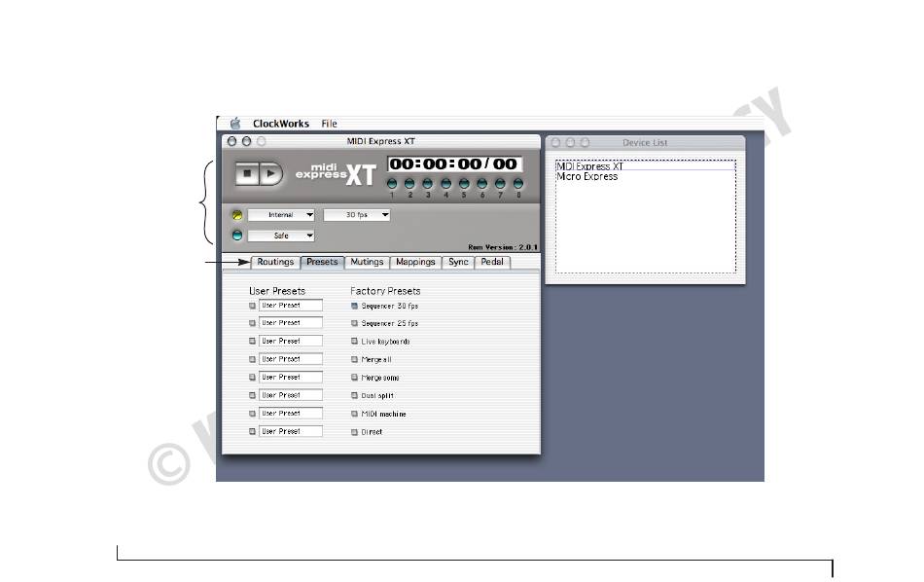Click port indicator LED number 3
Screen dimensions: 924x582
(x=428, y=183)
